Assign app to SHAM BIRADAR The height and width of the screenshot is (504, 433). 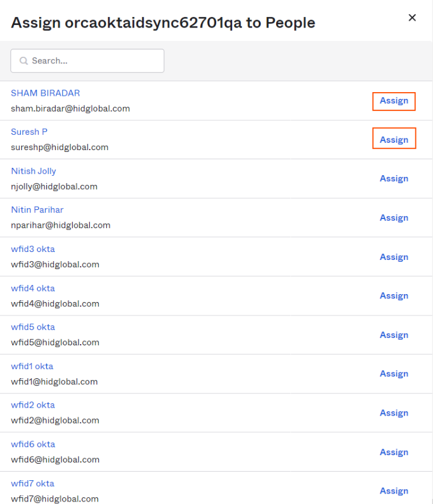(x=394, y=101)
